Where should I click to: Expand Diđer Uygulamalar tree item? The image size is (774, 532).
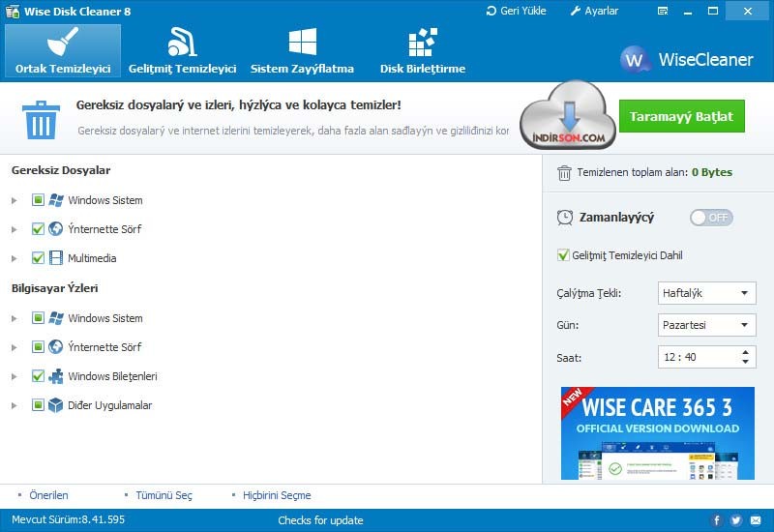(15, 405)
